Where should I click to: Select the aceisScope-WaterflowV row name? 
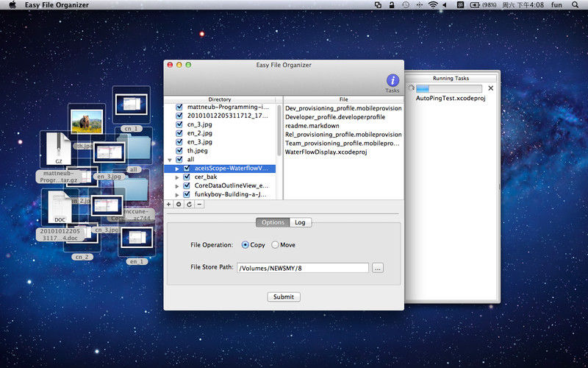coord(231,169)
